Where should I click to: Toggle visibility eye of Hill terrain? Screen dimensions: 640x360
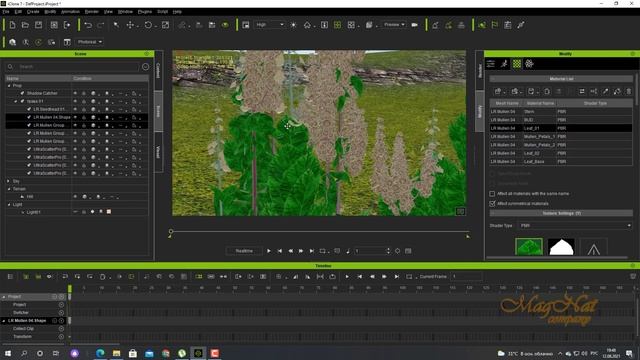75,197
